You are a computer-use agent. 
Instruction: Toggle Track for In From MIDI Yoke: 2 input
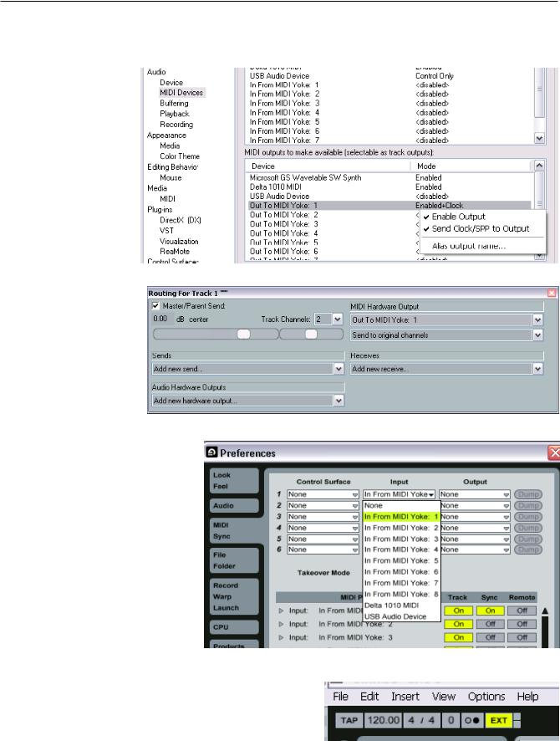click(459, 624)
